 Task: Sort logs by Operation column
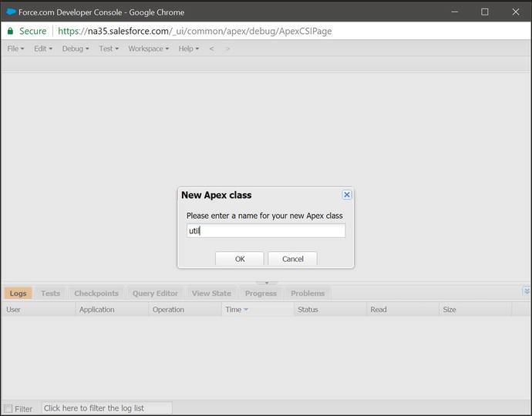tap(185, 310)
